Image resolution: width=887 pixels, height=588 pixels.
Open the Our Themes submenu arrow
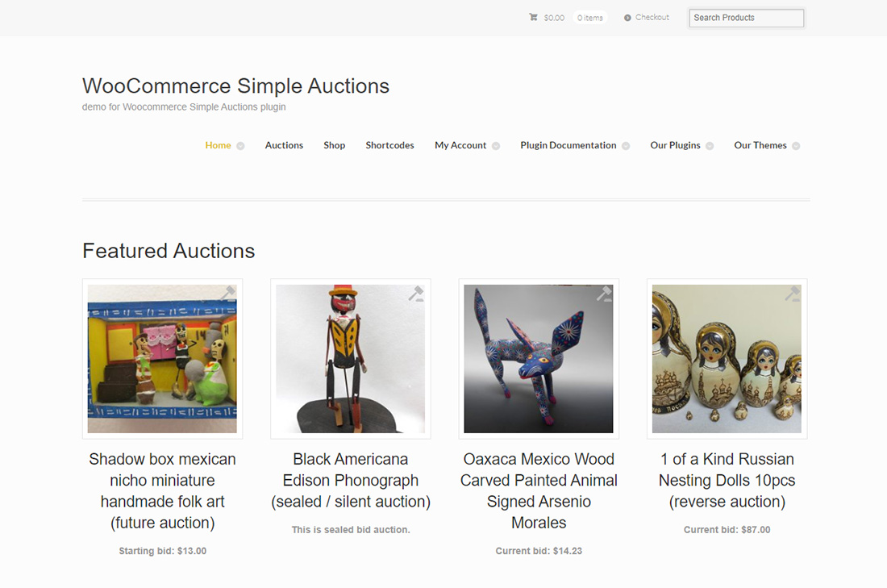tap(796, 146)
